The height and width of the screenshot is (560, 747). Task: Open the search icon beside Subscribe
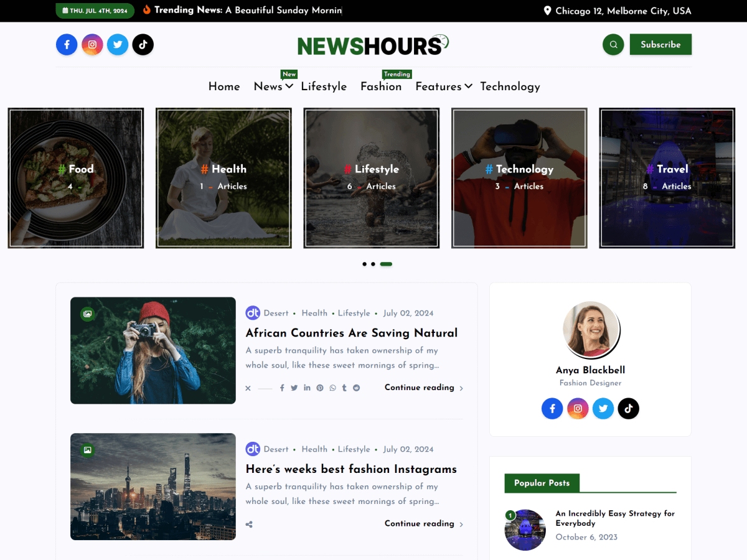pyautogui.click(x=613, y=44)
